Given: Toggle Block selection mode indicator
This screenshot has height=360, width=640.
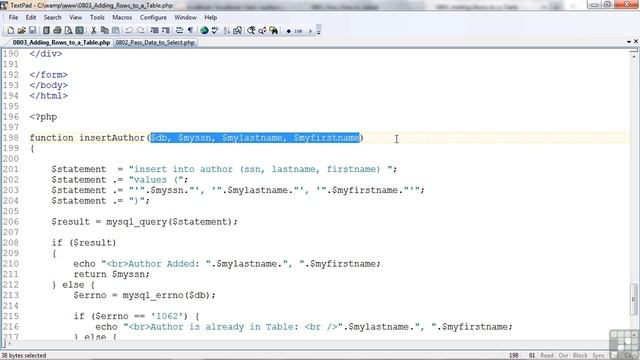Looking at the screenshot, I should pyautogui.click(x=580, y=356).
